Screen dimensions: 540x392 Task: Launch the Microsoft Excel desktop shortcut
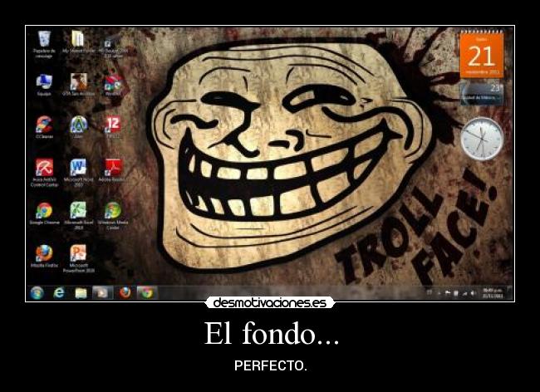point(79,215)
